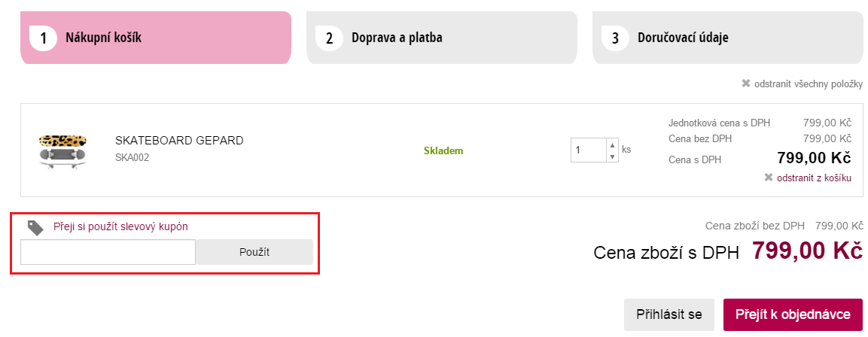Viewport: 868px width, 337px height.
Task: Click the X icon beside odstranit z košíku
Action: 768,178
